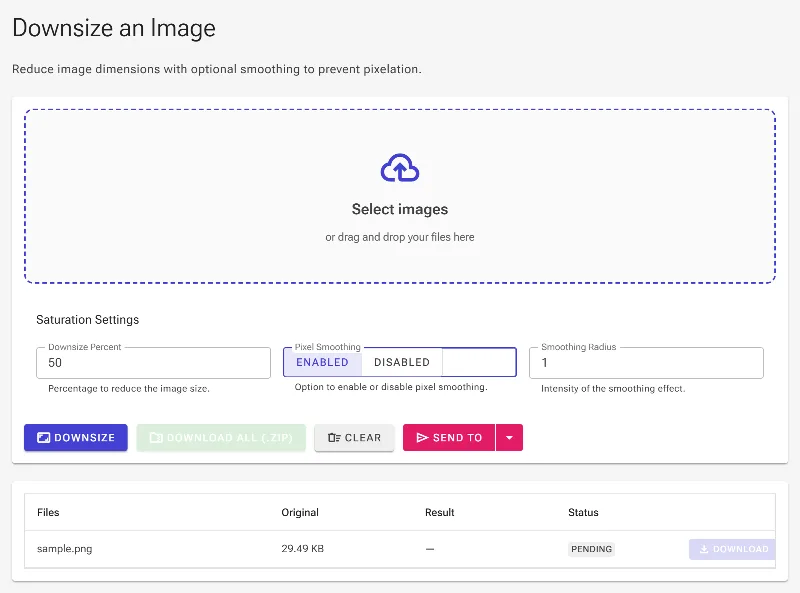Screen dimensions: 800x593
Task: Click the 29.49 KB original size value
Action: (x=303, y=549)
